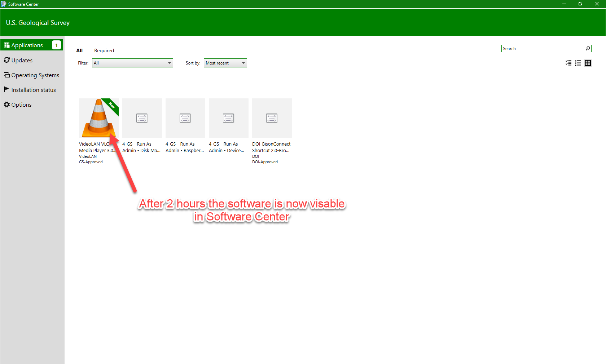Close the Software Center window
The image size is (606, 364).
[x=597, y=4]
